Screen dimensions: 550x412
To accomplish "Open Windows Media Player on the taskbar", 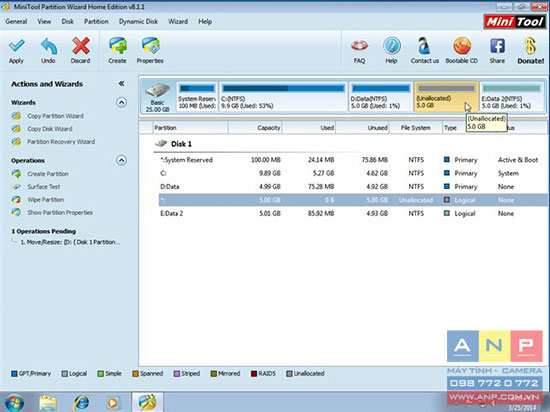I will click(x=113, y=403).
